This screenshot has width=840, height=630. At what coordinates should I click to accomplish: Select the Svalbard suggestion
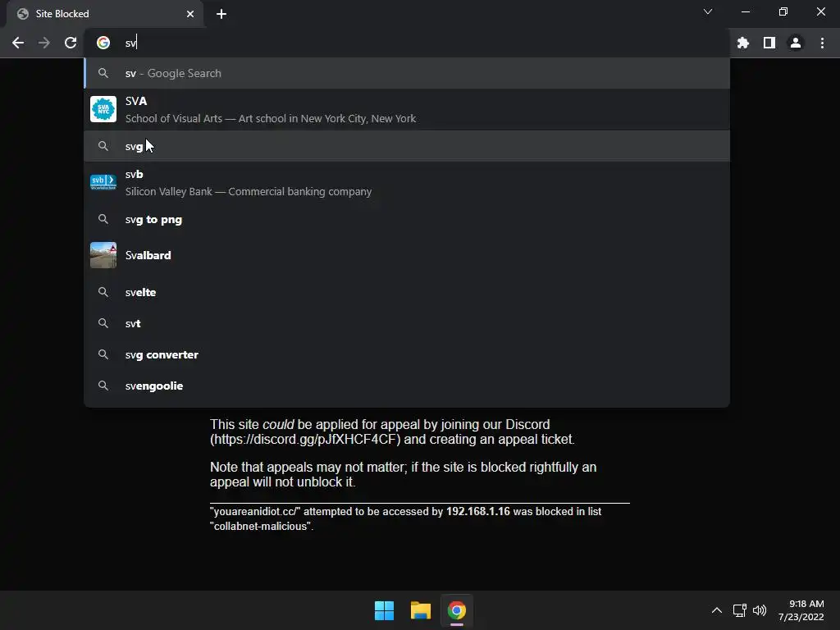pyautogui.click(x=407, y=255)
